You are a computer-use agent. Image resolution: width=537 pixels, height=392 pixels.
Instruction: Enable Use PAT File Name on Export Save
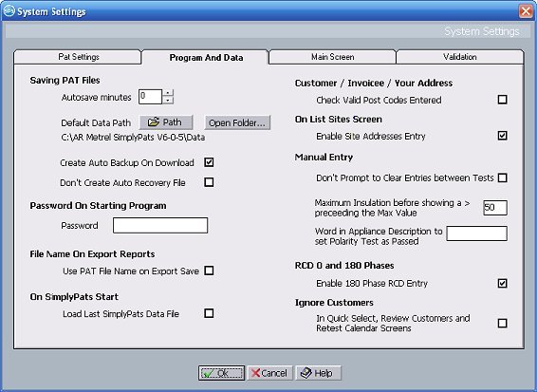click(209, 271)
